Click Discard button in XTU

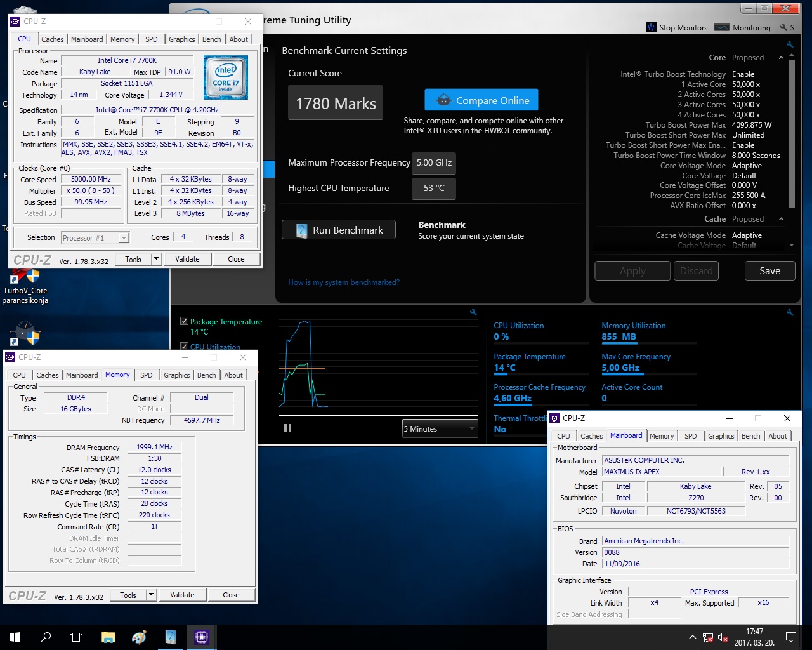697,270
